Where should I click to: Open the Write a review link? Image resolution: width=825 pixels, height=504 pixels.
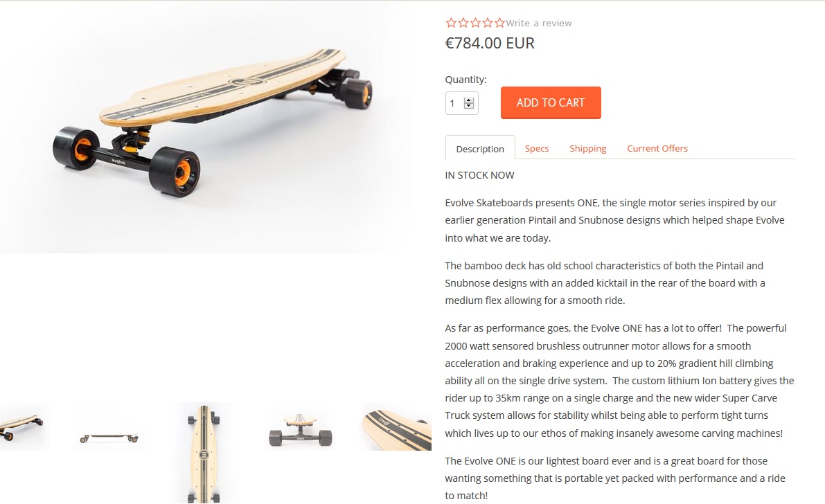539,23
